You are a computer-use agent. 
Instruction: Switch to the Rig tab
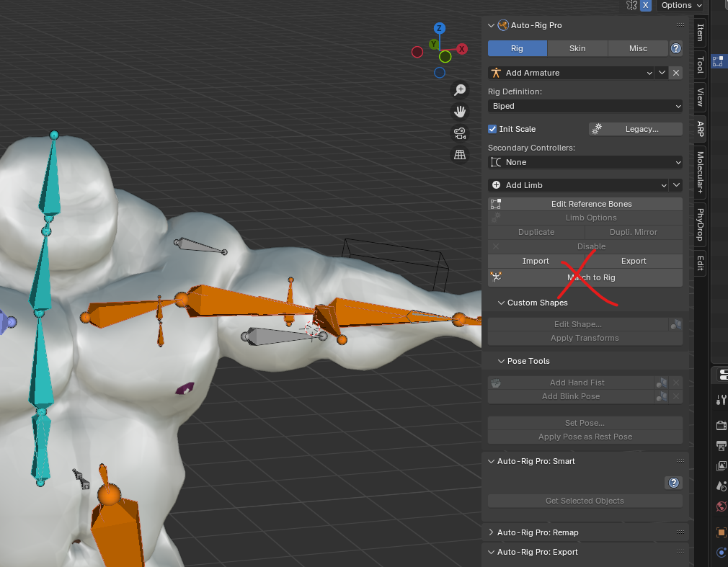518,48
